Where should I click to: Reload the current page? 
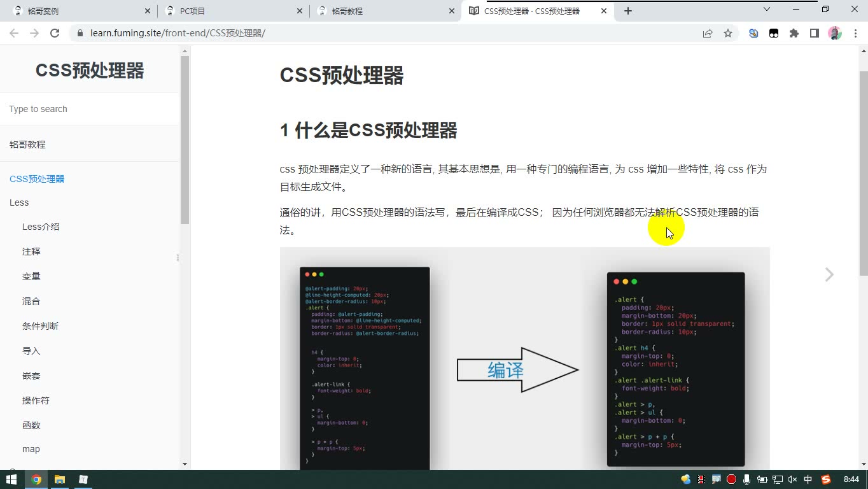55,33
